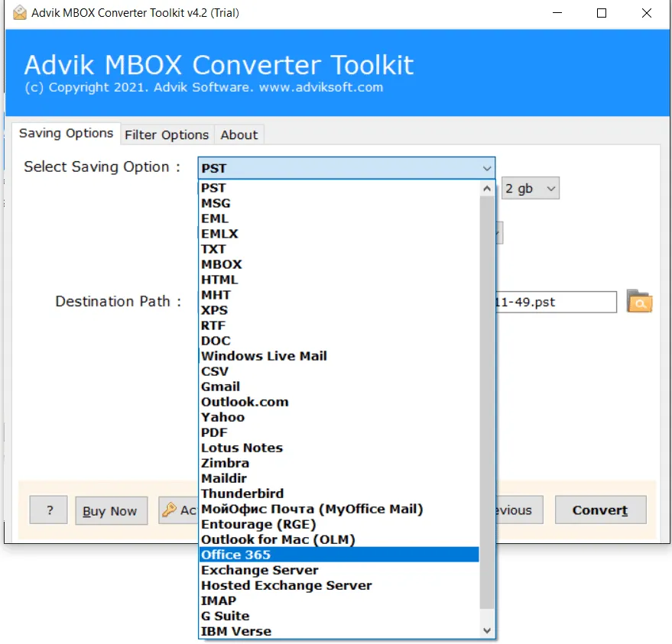Screen dimensions: 672x644
Task: Choose Yahoo as saving option
Action: click(339, 417)
